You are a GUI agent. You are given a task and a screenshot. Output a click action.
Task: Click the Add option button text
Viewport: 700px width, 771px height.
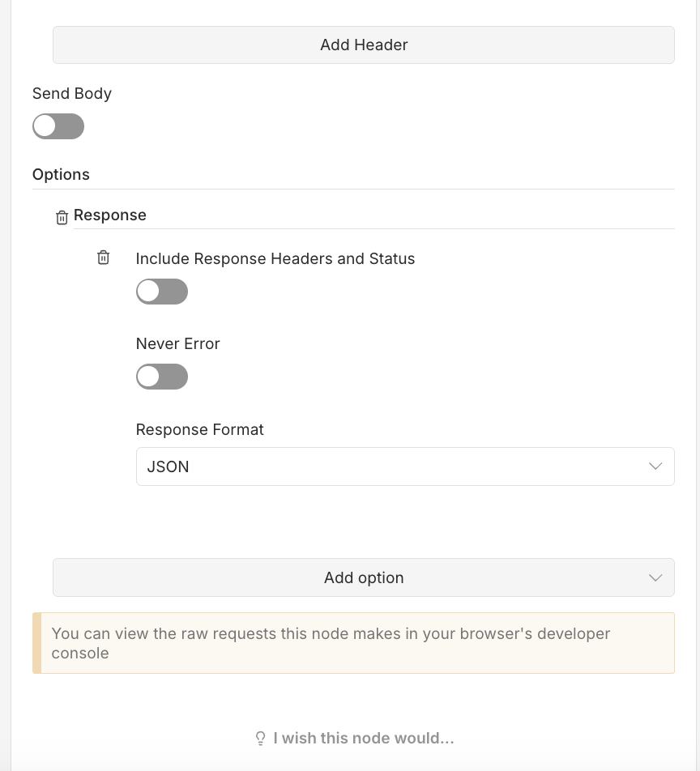(x=364, y=577)
